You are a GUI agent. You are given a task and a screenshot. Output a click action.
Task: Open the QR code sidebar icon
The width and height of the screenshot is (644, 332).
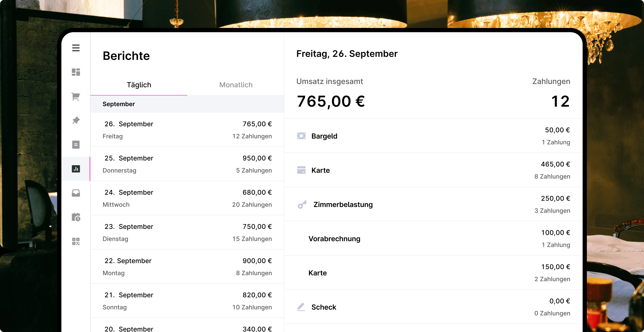coord(76,241)
